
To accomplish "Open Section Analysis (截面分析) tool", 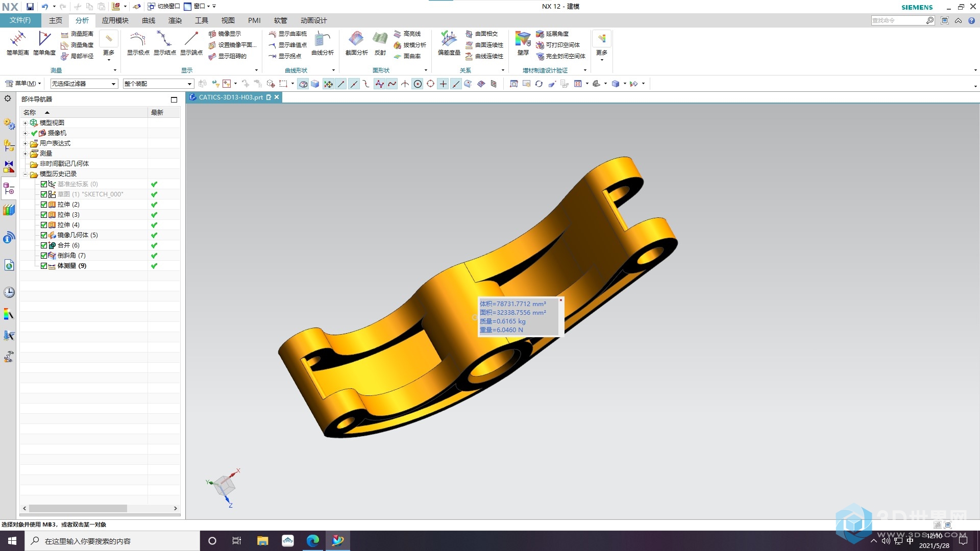I will click(x=356, y=43).
